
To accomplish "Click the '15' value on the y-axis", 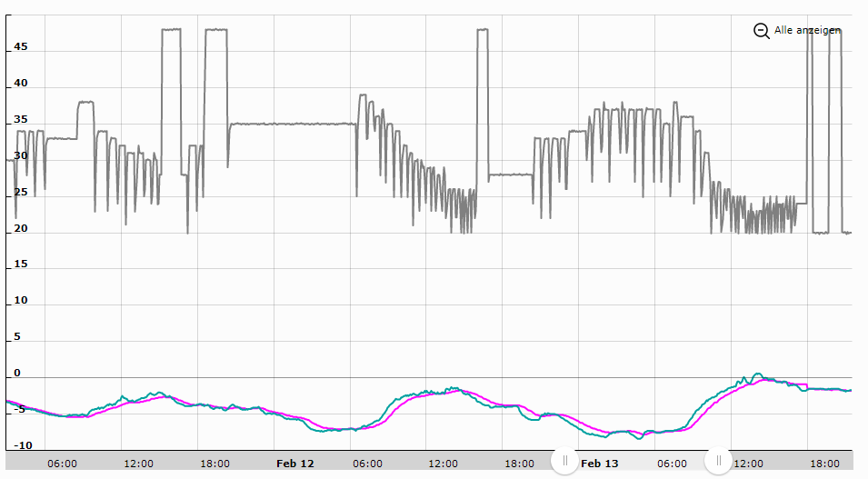I will [21, 264].
